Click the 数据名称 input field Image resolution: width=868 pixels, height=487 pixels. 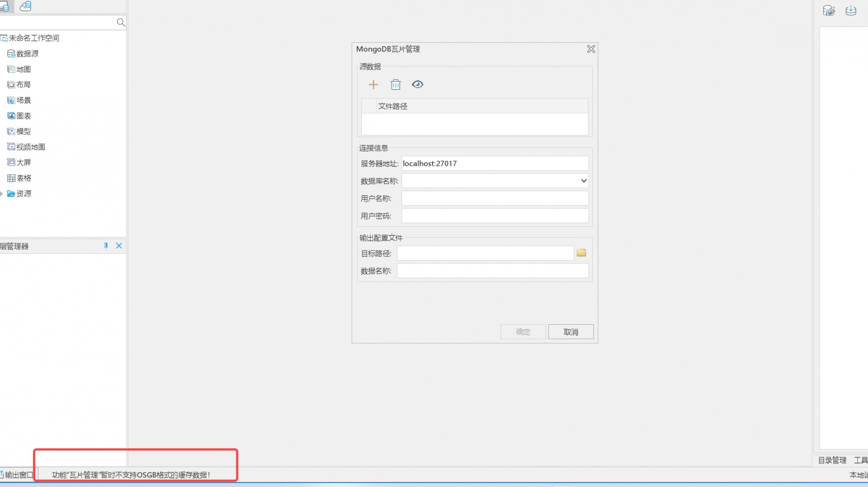click(x=492, y=271)
